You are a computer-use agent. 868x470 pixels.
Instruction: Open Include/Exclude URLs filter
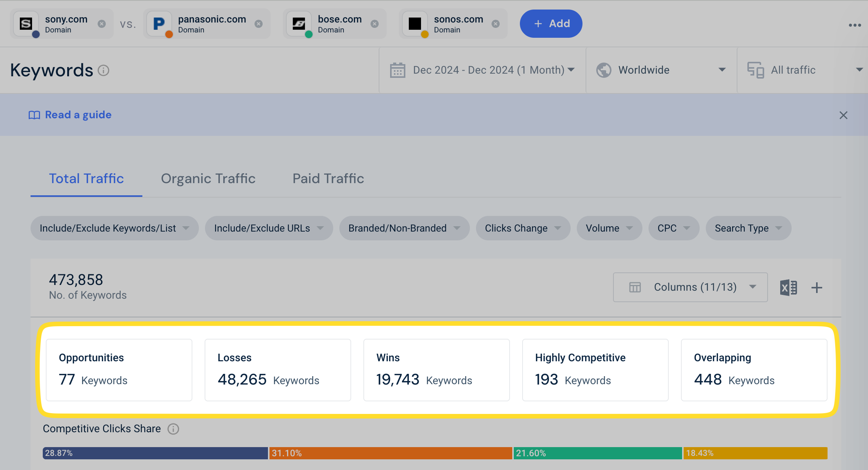269,228
